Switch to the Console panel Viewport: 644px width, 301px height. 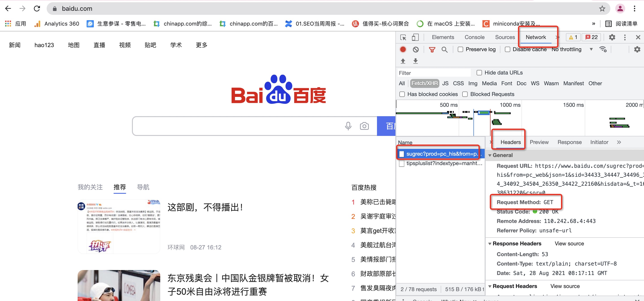474,37
